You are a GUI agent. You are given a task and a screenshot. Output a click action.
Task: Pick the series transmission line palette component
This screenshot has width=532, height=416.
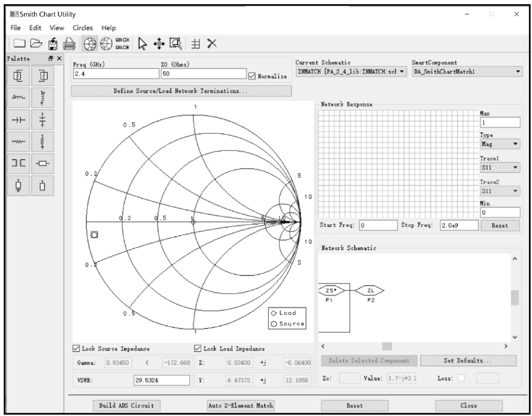[x=42, y=163]
